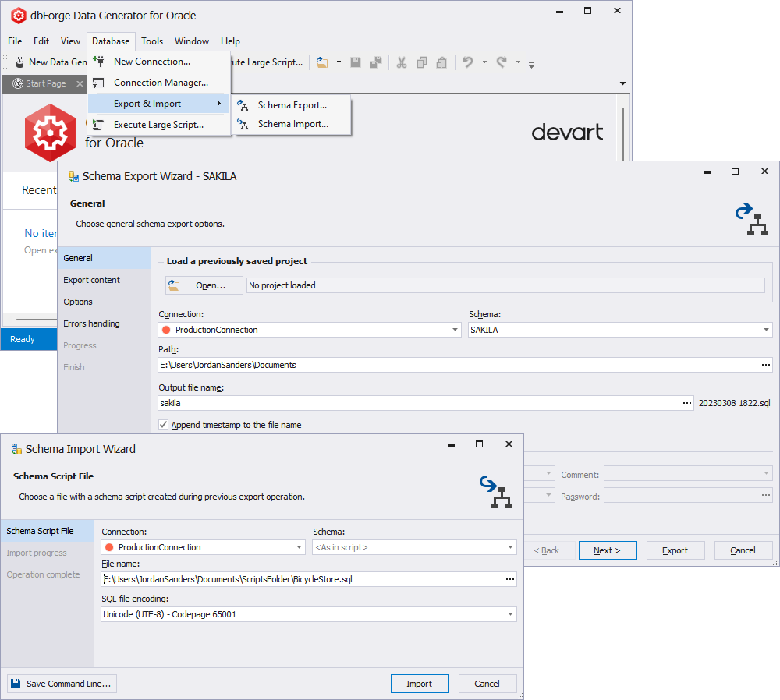Open the Edit menu
Screen dimensions: 780x700
[41, 41]
